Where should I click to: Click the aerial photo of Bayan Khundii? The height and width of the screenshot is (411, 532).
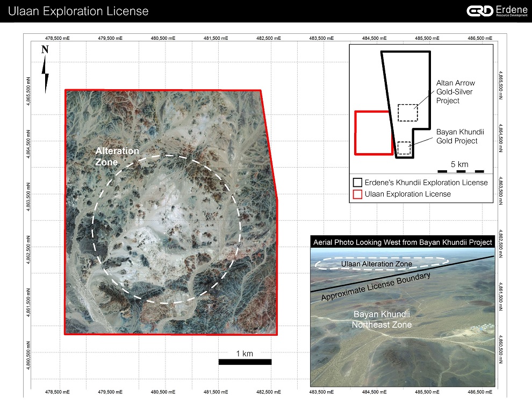402,317
